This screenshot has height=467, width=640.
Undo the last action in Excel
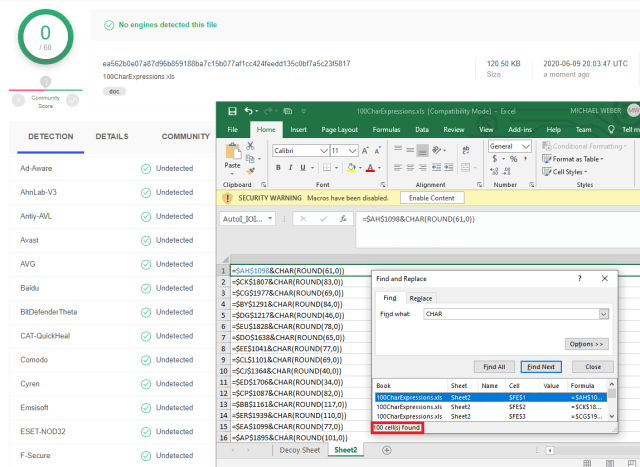pos(249,111)
